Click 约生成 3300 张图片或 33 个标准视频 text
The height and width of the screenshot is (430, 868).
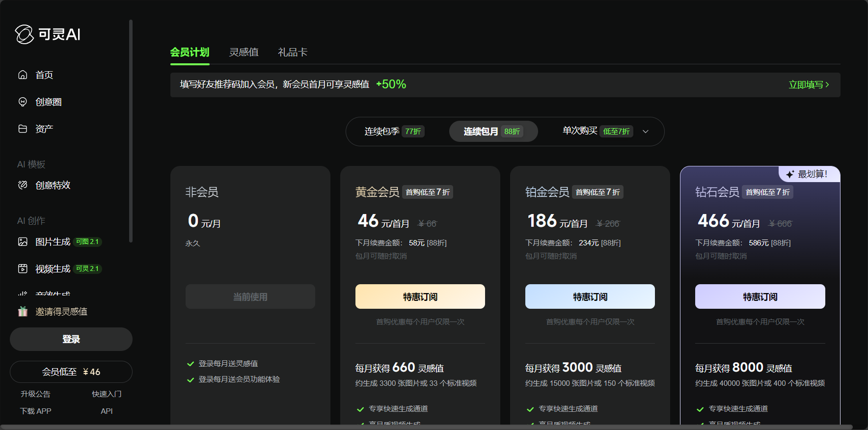point(416,383)
